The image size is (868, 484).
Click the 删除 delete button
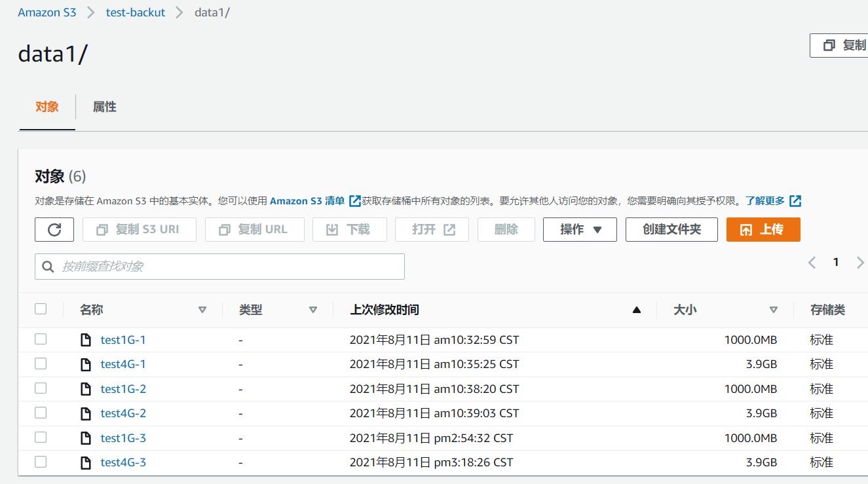point(506,229)
